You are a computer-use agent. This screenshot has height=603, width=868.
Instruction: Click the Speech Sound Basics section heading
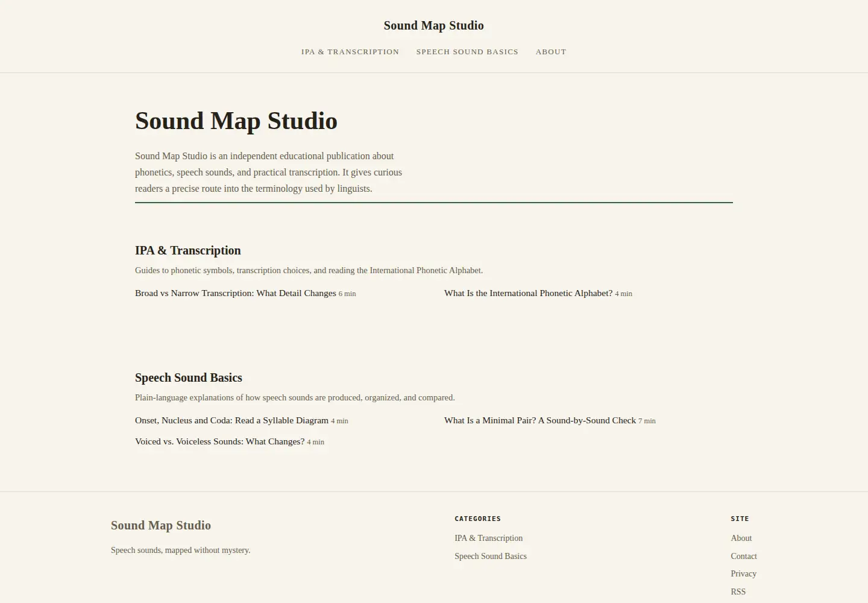pyautogui.click(x=189, y=377)
